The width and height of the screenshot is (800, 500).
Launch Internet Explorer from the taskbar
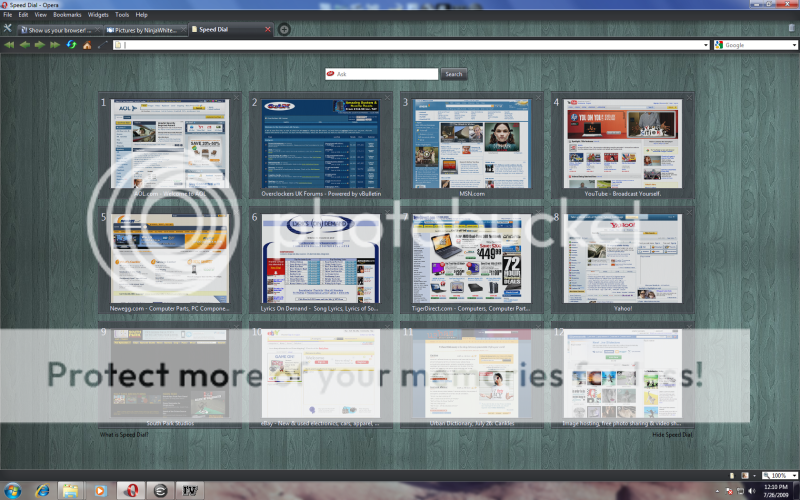pyautogui.click(x=42, y=490)
